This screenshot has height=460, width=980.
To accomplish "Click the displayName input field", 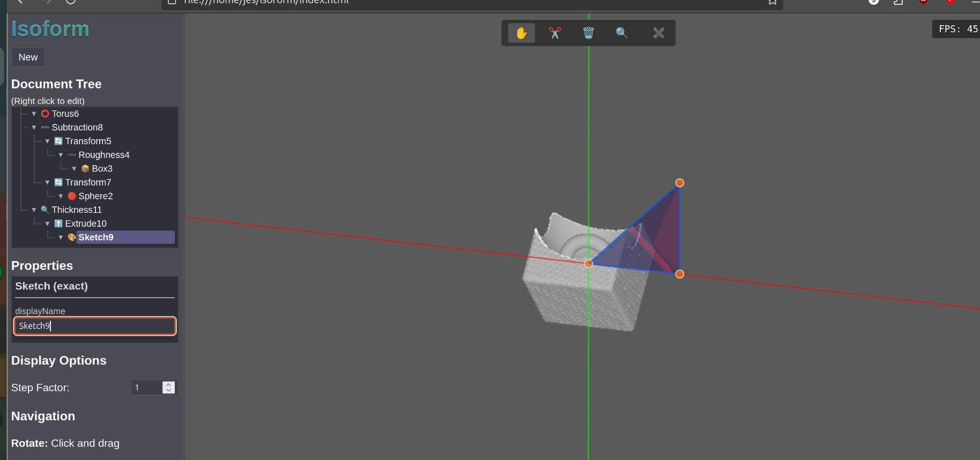I will 95,326.
